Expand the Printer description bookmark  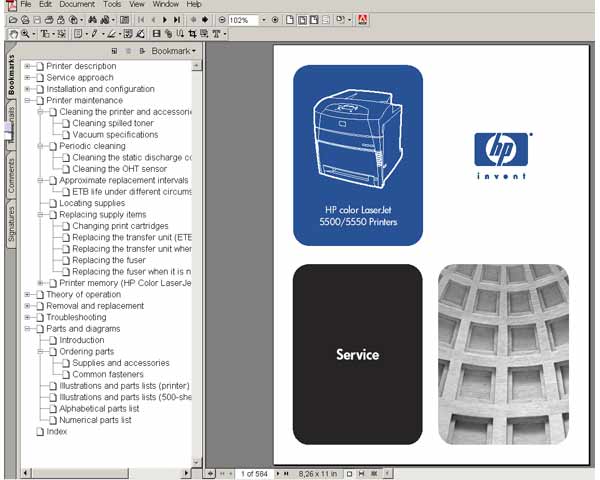tap(27, 66)
